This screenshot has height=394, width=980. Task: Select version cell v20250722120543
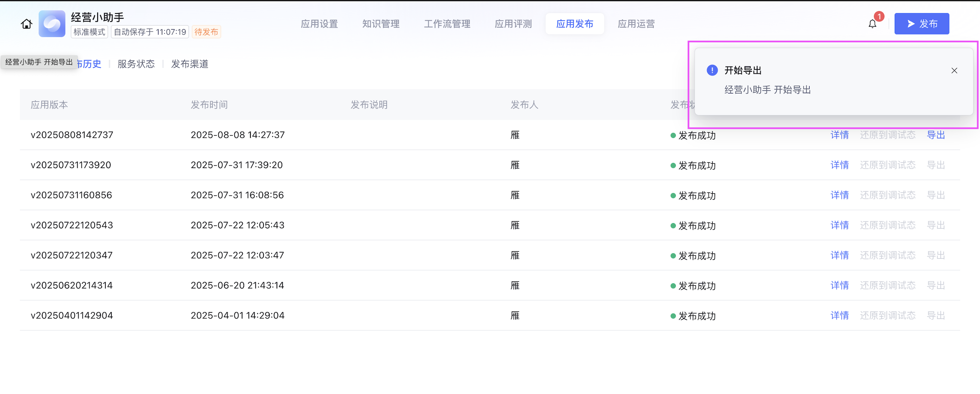point(72,225)
